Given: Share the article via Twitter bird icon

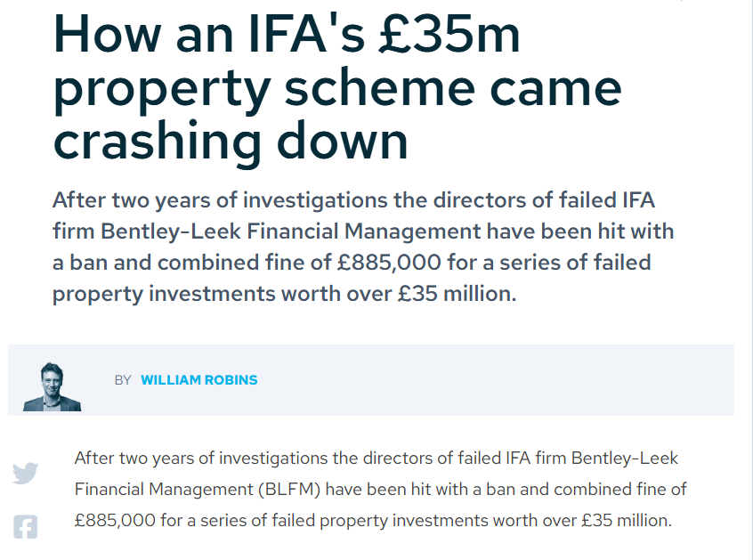Looking at the screenshot, I should 26,473.
